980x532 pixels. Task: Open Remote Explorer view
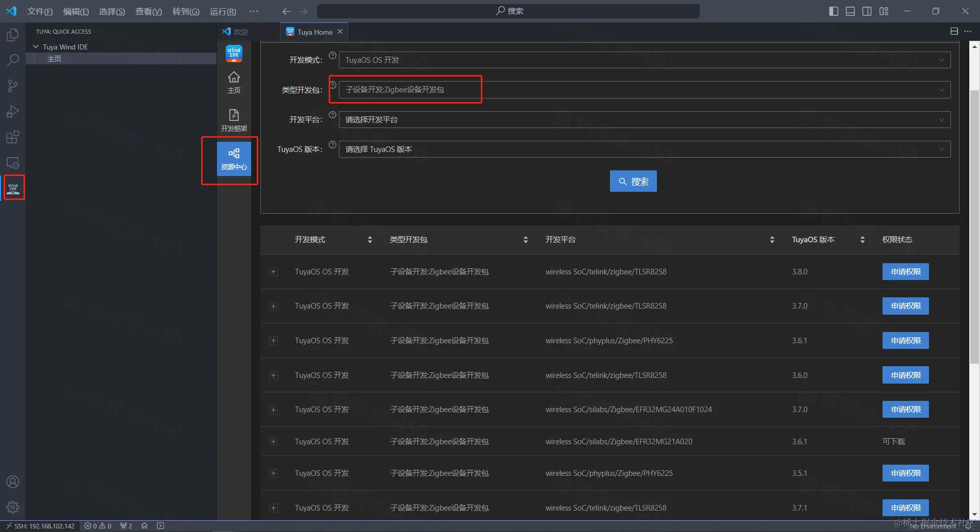[x=13, y=163]
